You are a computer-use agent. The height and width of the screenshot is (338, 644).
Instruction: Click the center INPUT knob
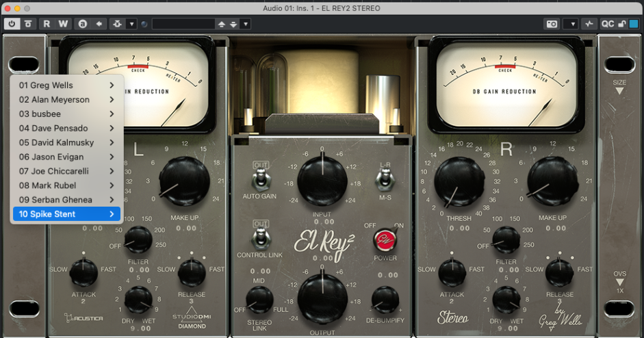click(322, 181)
